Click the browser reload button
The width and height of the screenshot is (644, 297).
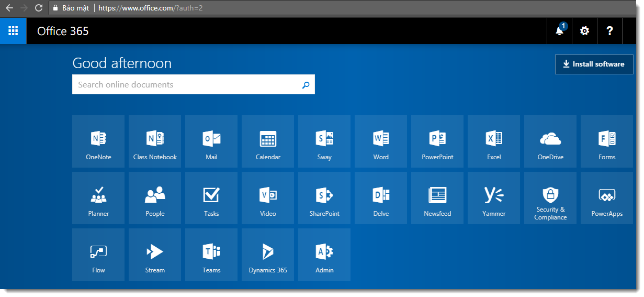click(x=38, y=8)
